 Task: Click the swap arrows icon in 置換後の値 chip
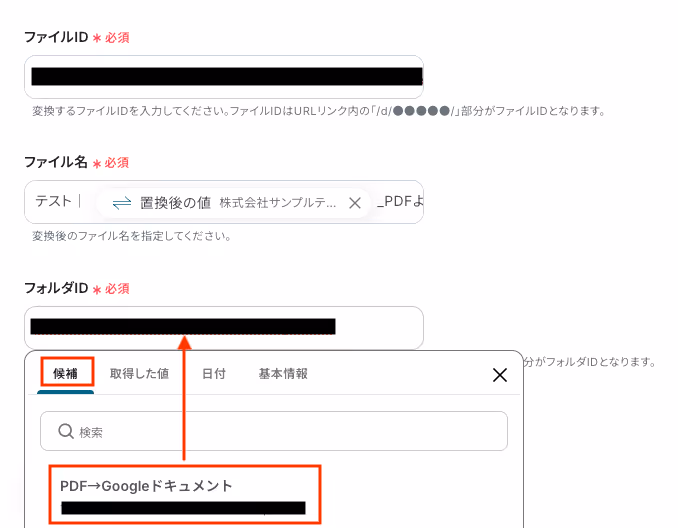(x=122, y=202)
